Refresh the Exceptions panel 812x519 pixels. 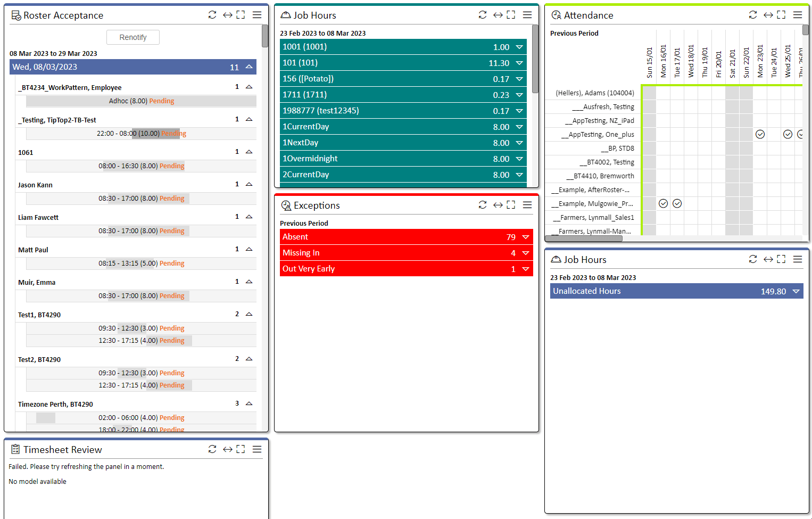[x=483, y=205]
